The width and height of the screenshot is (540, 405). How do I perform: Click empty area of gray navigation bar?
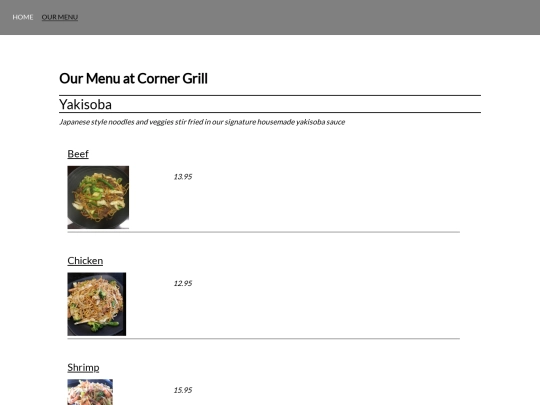coord(310,17)
